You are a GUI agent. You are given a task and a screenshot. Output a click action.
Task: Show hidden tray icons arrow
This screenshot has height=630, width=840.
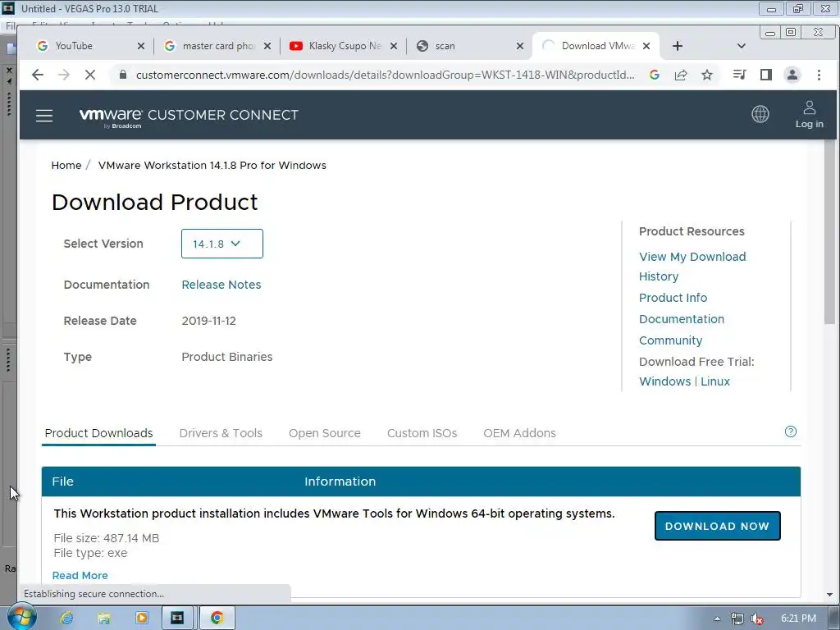(717, 619)
